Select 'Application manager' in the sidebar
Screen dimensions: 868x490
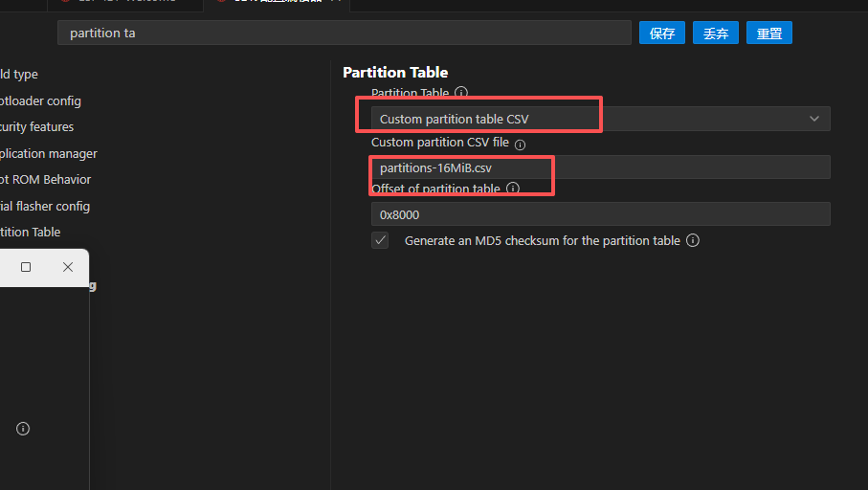(x=48, y=153)
